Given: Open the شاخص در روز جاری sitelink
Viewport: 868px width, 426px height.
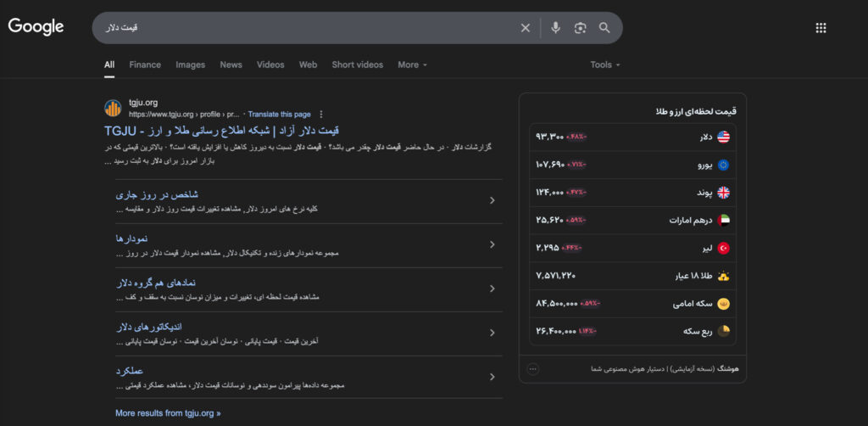Looking at the screenshot, I should pos(157,195).
